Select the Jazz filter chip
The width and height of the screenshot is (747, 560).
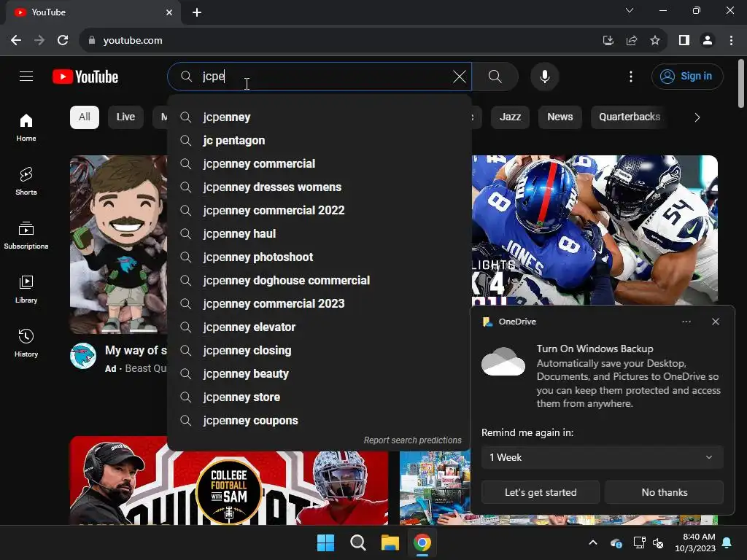coord(510,117)
